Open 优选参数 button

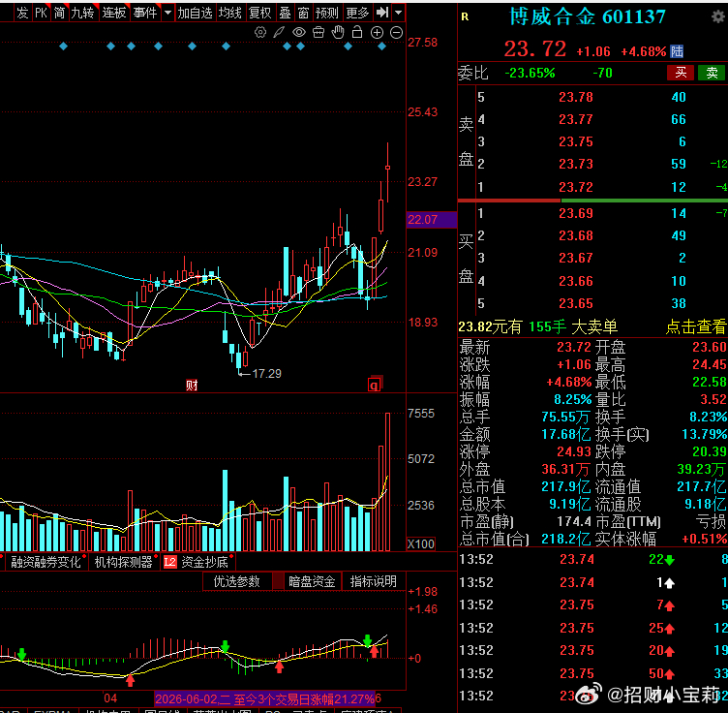pyautogui.click(x=236, y=581)
